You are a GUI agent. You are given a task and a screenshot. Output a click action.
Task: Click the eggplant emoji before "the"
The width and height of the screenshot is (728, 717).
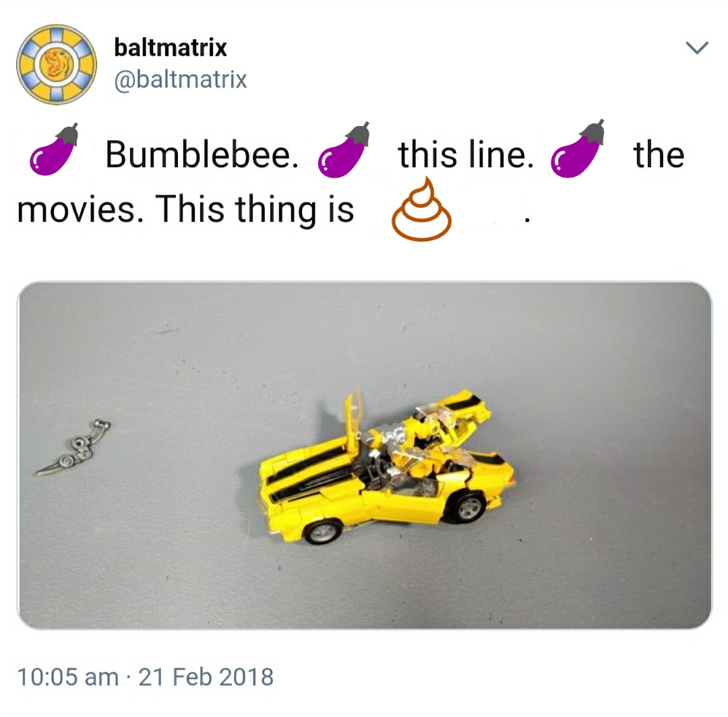click(578, 148)
